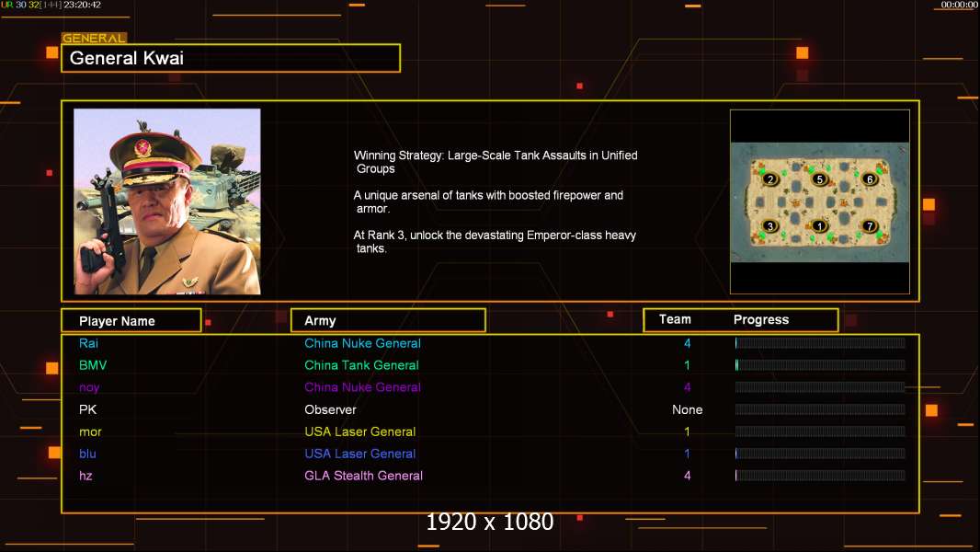Click PK's Observer army entry

pos(330,409)
